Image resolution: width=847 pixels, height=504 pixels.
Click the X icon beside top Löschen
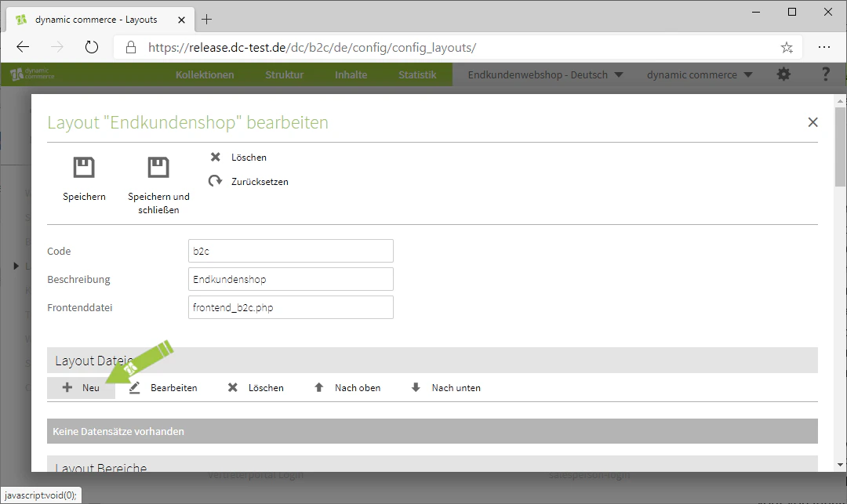215,157
